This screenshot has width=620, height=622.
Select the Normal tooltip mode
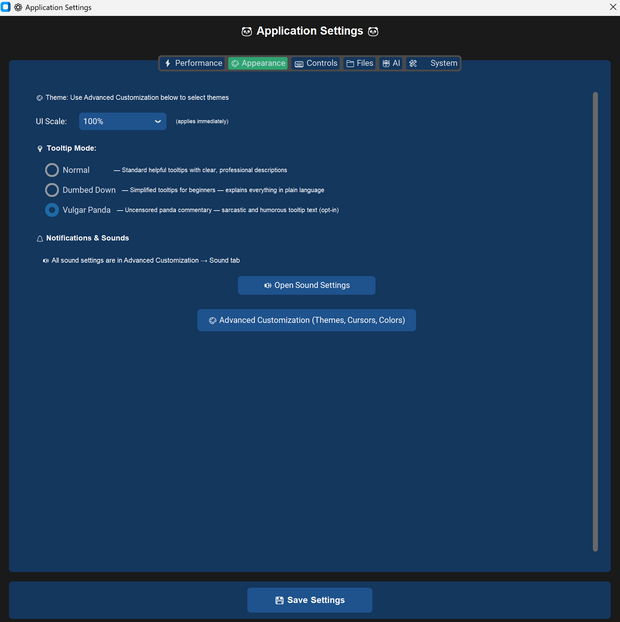[x=52, y=170]
